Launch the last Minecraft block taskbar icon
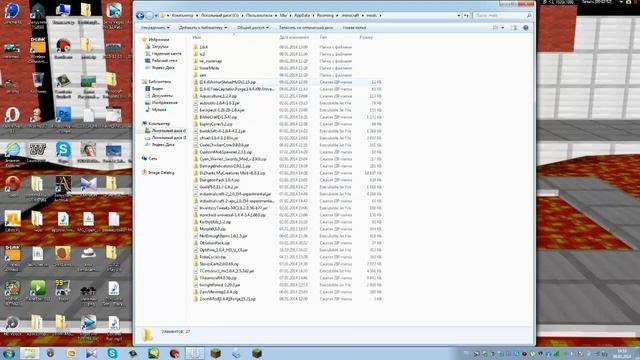The height and width of the screenshot is (360, 640). click(x=257, y=353)
